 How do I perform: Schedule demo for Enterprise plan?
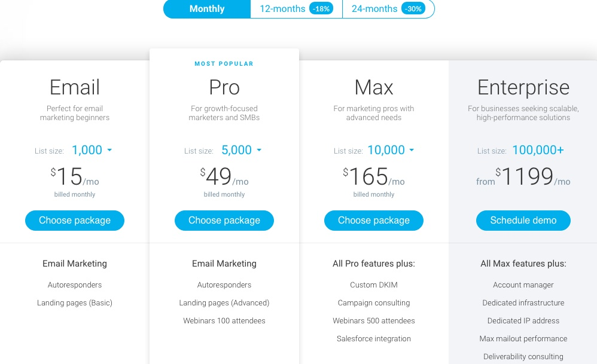523,220
